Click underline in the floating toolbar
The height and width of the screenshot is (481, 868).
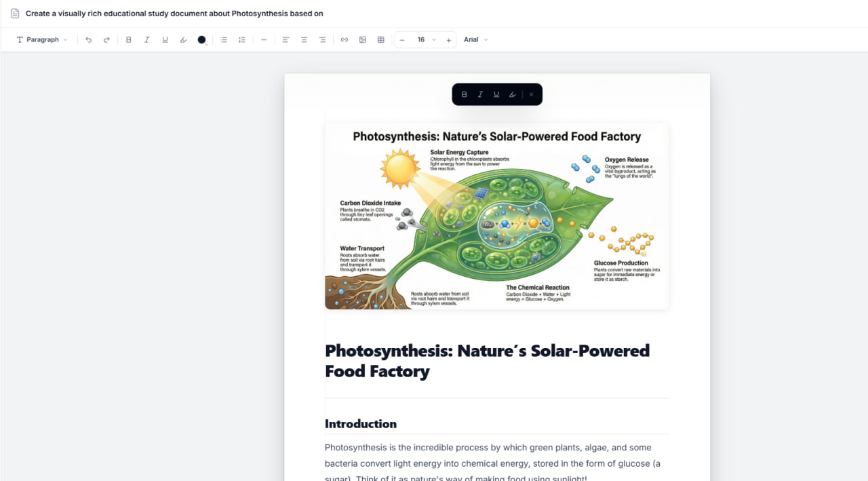point(496,94)
